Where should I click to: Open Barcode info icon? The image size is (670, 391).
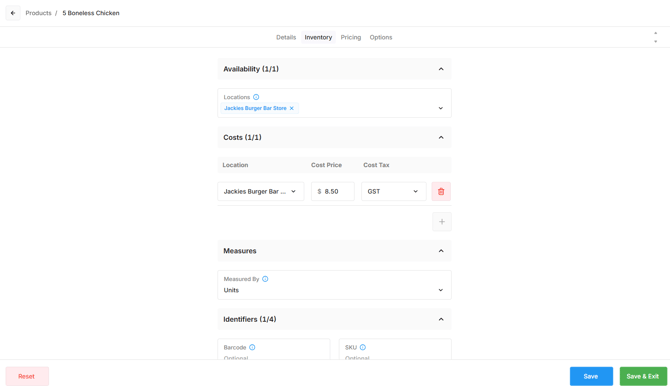pyautogui.click(x=252, y=347)
